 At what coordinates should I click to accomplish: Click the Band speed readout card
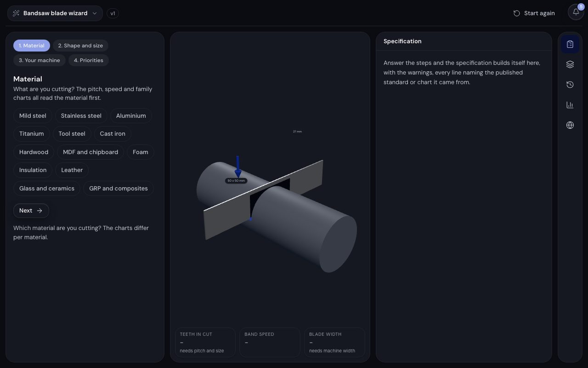(x=270, y=343)
